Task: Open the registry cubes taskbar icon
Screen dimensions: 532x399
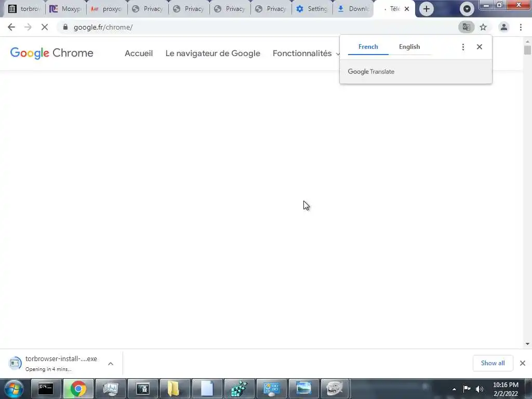Action: tap(239, 389)
